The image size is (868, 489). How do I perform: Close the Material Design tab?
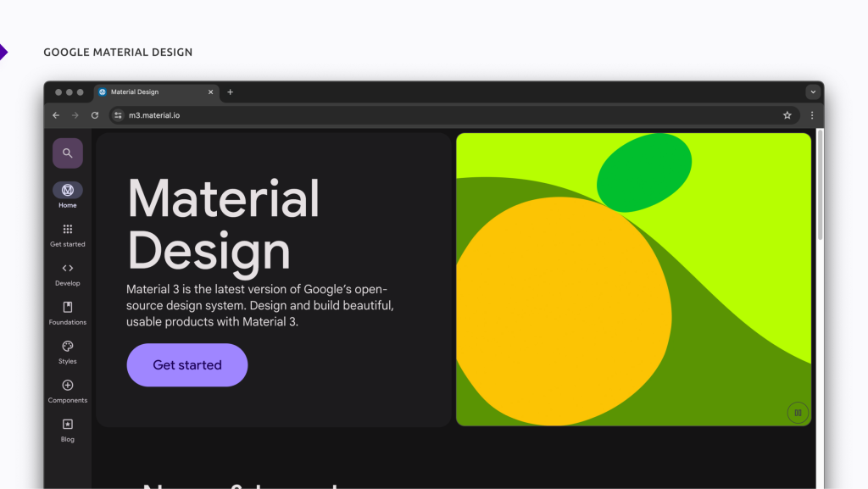[210, 92]
